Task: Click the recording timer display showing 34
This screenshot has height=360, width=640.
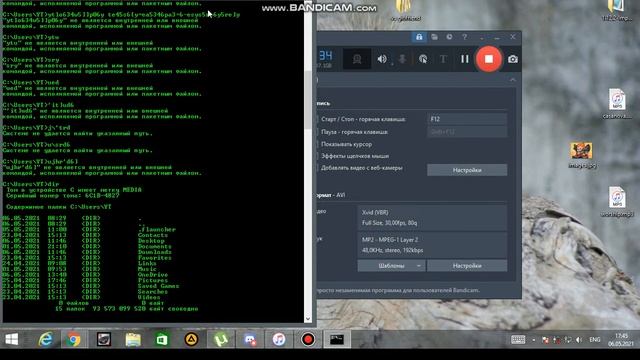Action: click(x=325, y=56)
